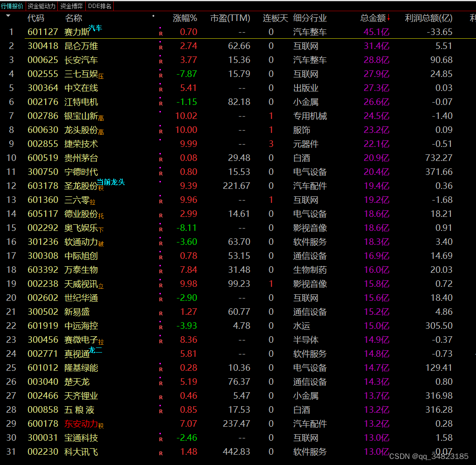Viewport: 476px width, 465px height.
Task: Click 221.67 PE value for 圣龙股份
Action: pos(236,186)
